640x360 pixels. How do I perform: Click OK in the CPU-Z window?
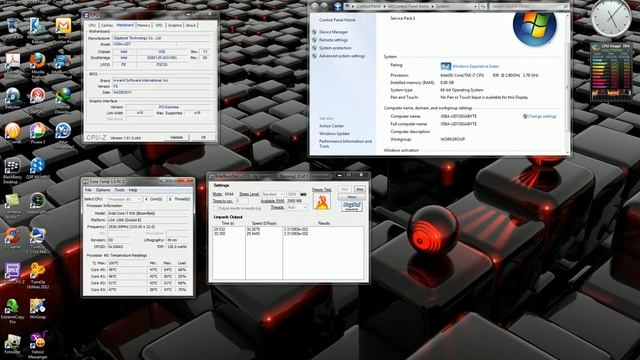(x=203, y=138)
